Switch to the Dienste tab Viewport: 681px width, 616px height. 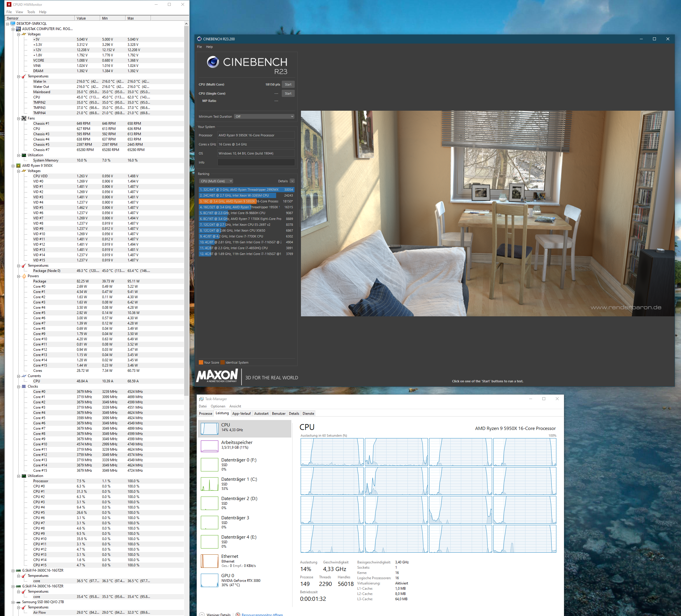(x=309, y=414)
